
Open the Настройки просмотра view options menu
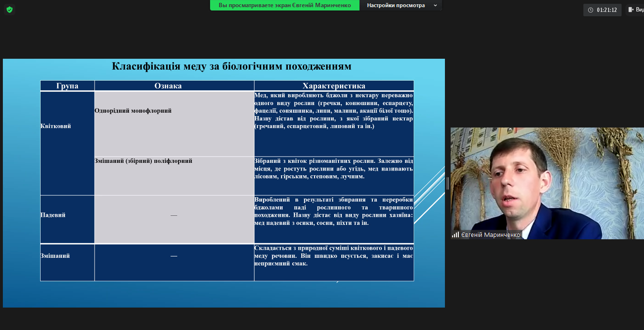[396, 6]
